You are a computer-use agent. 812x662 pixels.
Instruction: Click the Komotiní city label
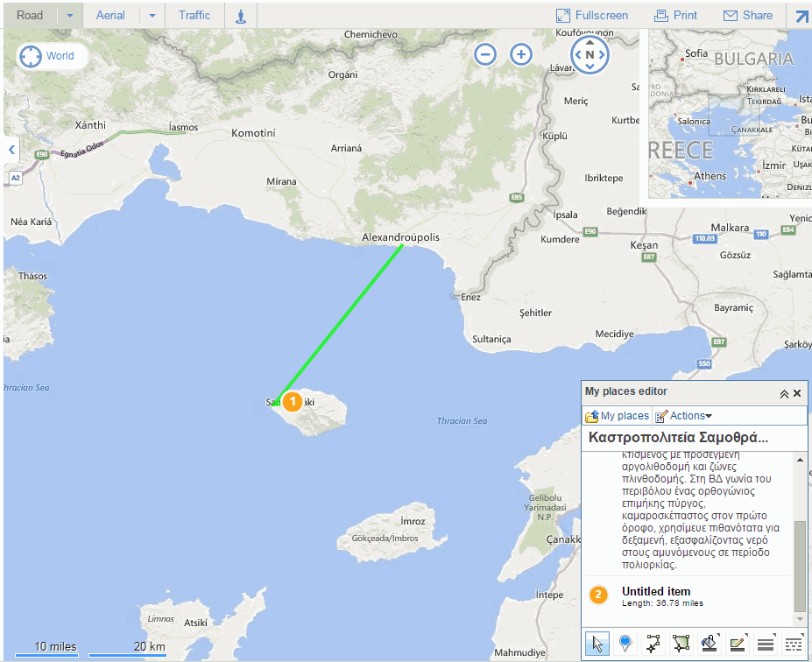[x=253, y=133]
